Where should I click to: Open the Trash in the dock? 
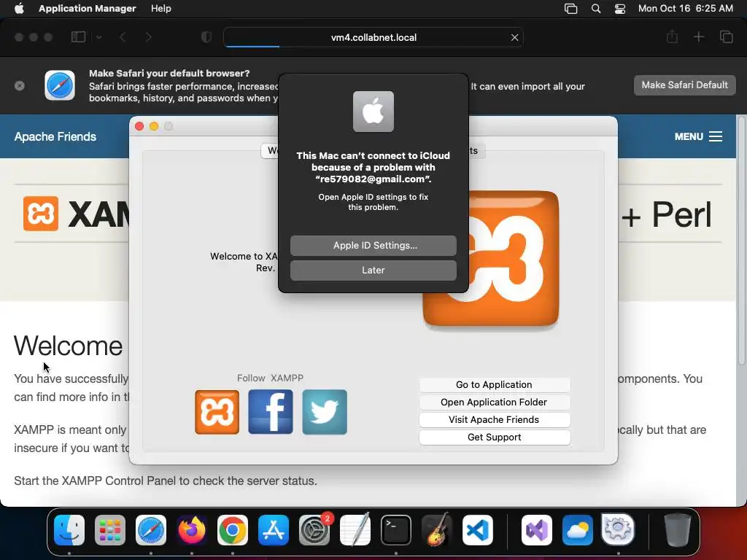pyautogui.click(x=678, y=530)
